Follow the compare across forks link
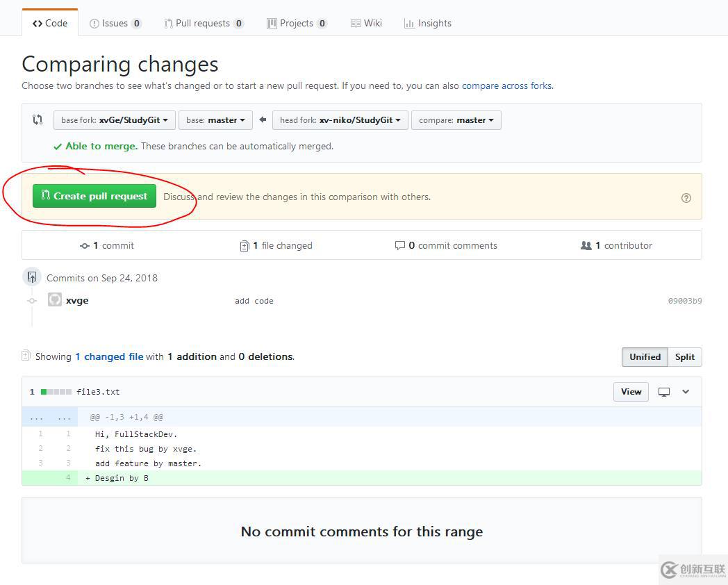Image resolution: width=728 pixels, height=585 pixels. click(506, 86)
